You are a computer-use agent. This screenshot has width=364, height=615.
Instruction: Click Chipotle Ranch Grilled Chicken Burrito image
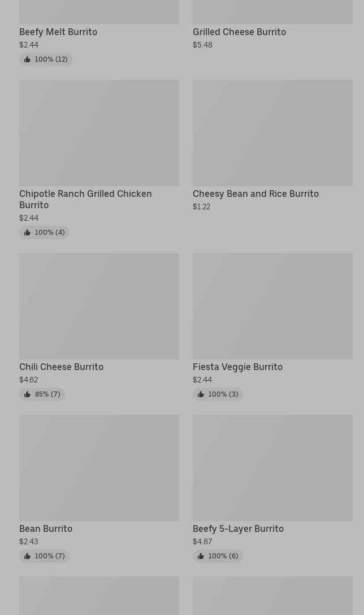pos(99,132)
